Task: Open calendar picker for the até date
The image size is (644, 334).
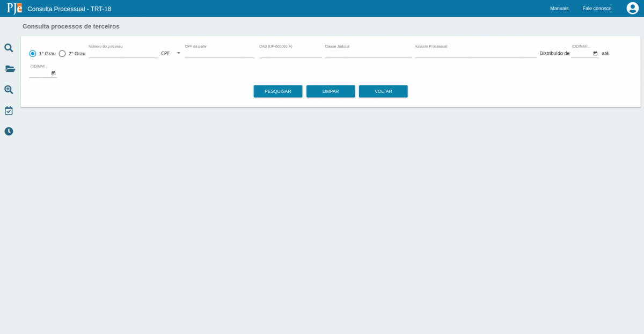Action: tap(53, 73)
